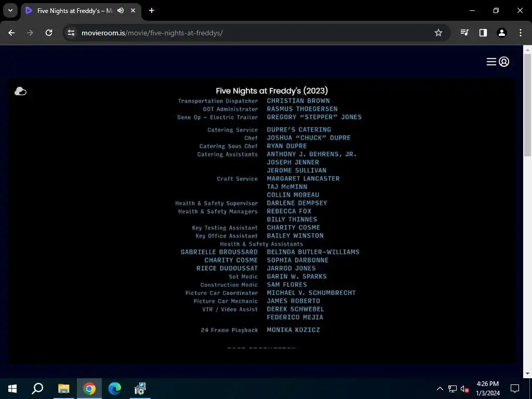Click the Health & Safety Assistants heading
This screenshot has height=399, width=532.
point(261,244)
